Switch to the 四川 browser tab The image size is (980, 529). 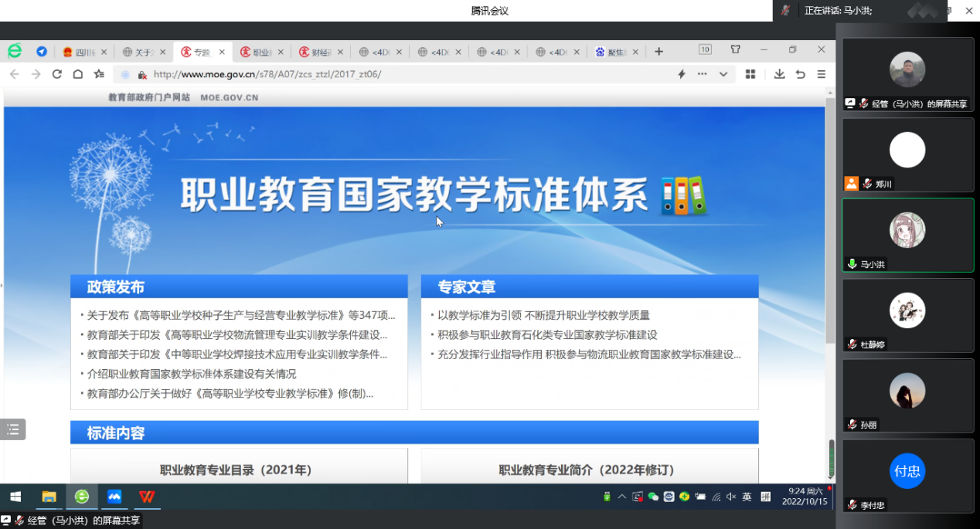81,52
